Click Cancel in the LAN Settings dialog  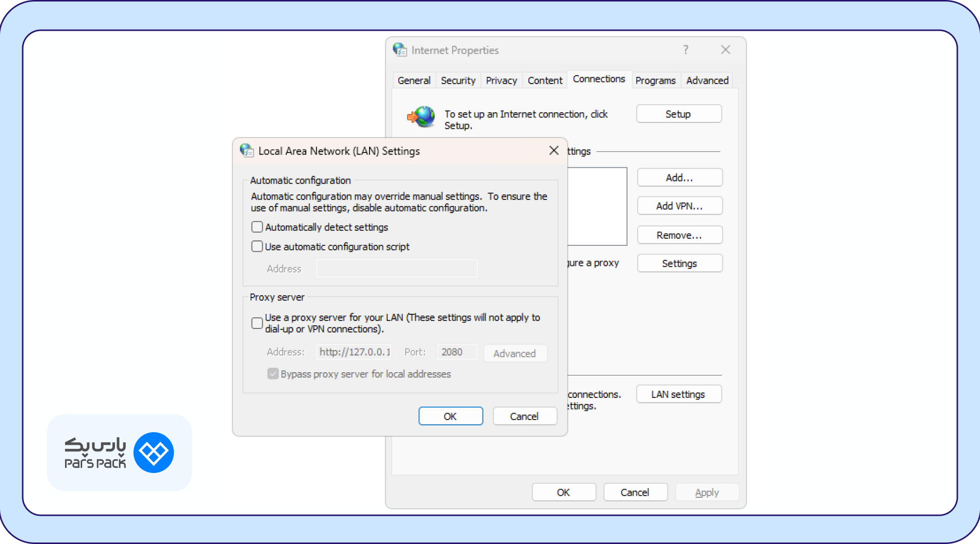click(525, 416)
